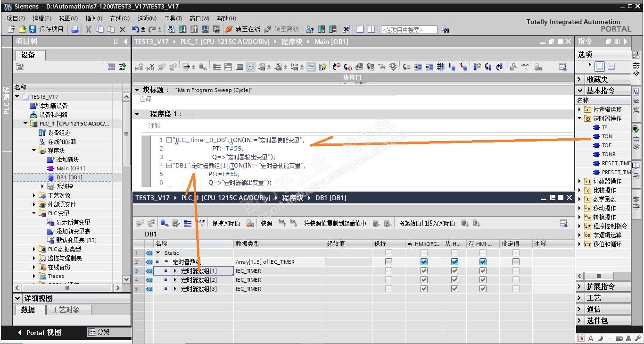Toggle 设定值 checkbox for 定时器数组[3]
This screenshot has width=644, height=344.
(x=516, y=289)
